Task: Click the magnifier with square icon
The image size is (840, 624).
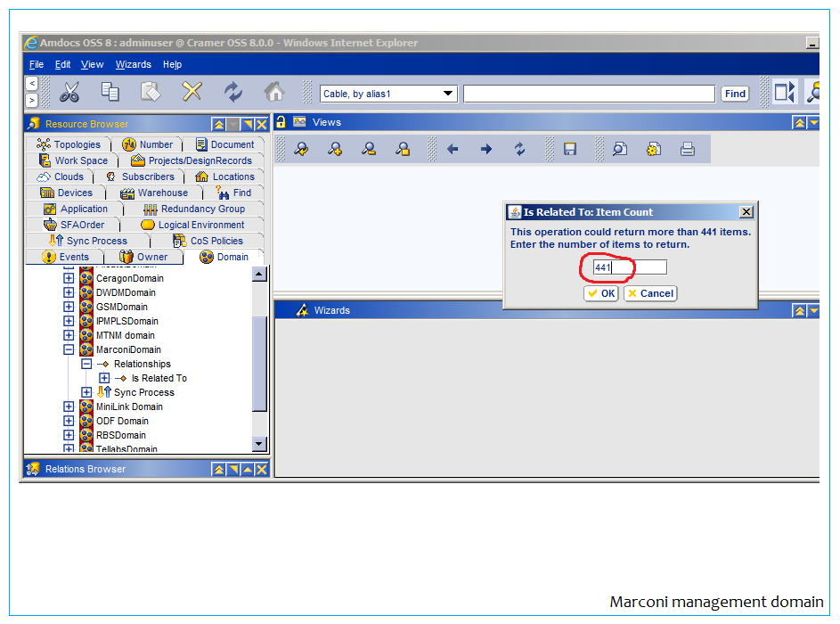Action: tap(403, 149)
